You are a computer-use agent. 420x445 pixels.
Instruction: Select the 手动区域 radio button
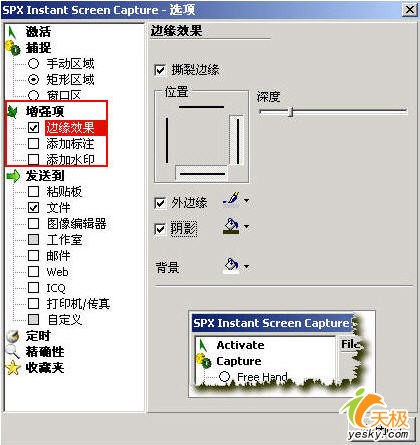pos(33,63)
